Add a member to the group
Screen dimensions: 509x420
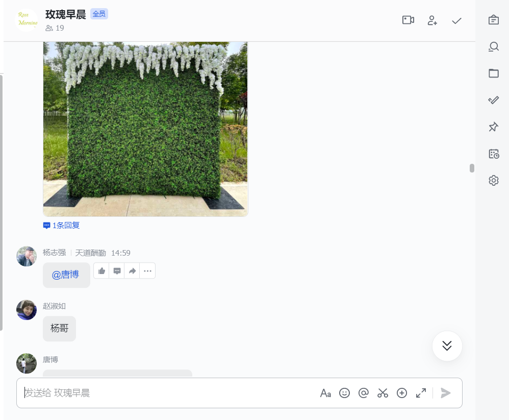pos(432,20)
